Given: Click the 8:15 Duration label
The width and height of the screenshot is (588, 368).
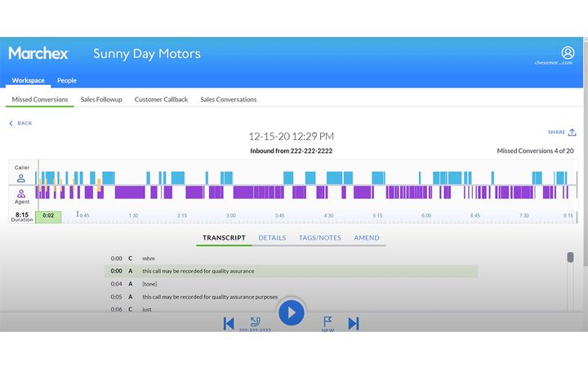Looking at the screenshot, I should pyautogui.click(x=22, y=217).
